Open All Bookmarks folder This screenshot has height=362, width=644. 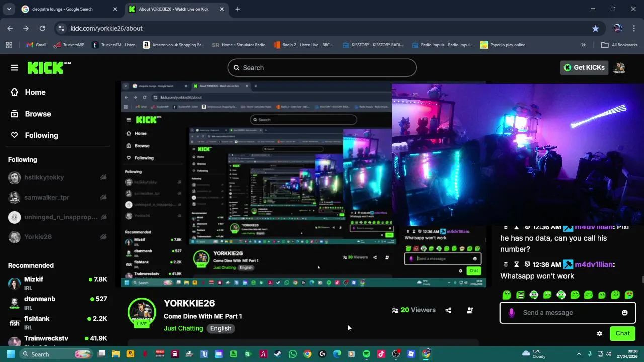tap(619, 45)
